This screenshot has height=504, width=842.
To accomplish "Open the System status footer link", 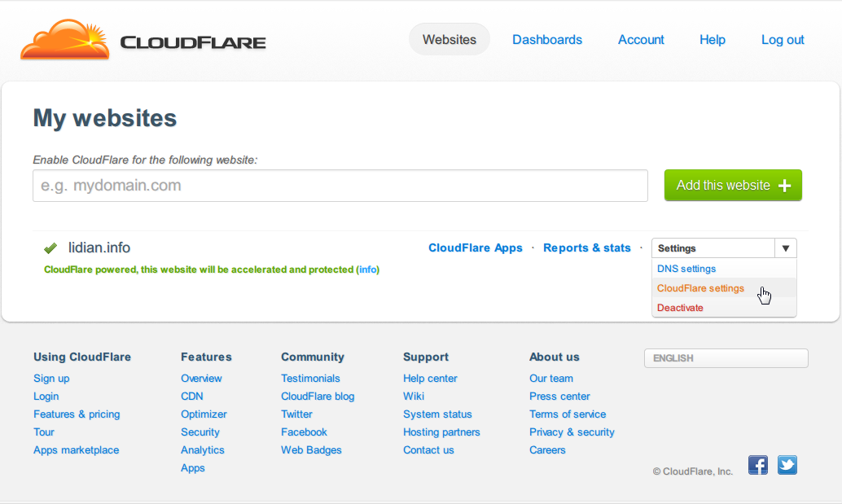I will click(x=437, y=414).
